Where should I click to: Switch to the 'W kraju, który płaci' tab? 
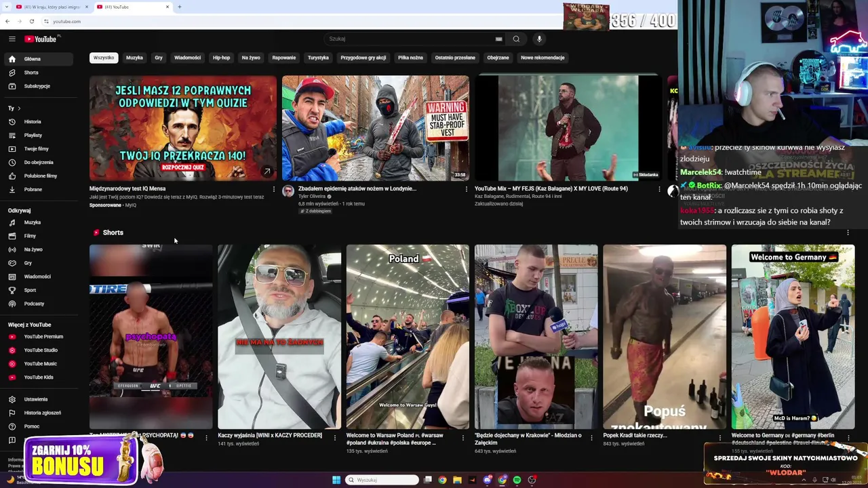(52, 7)
